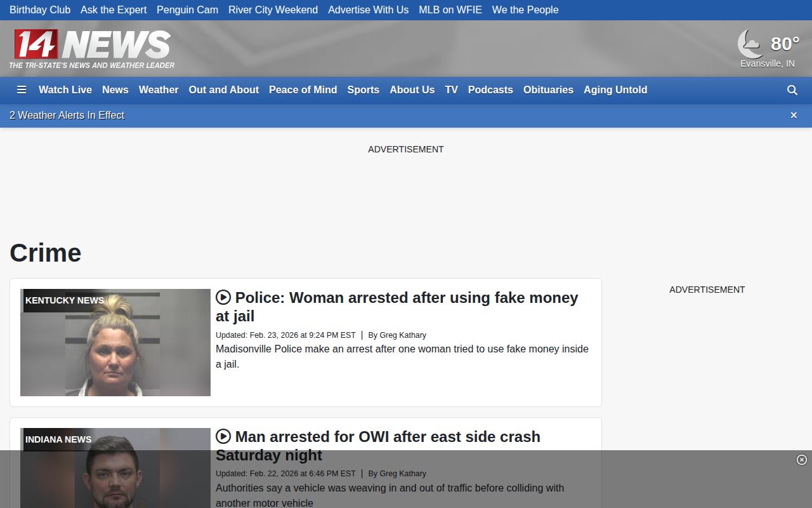Click the 80° temperature reading
The height and width of the screenshot is (508, 812).
tap(785, 43)
